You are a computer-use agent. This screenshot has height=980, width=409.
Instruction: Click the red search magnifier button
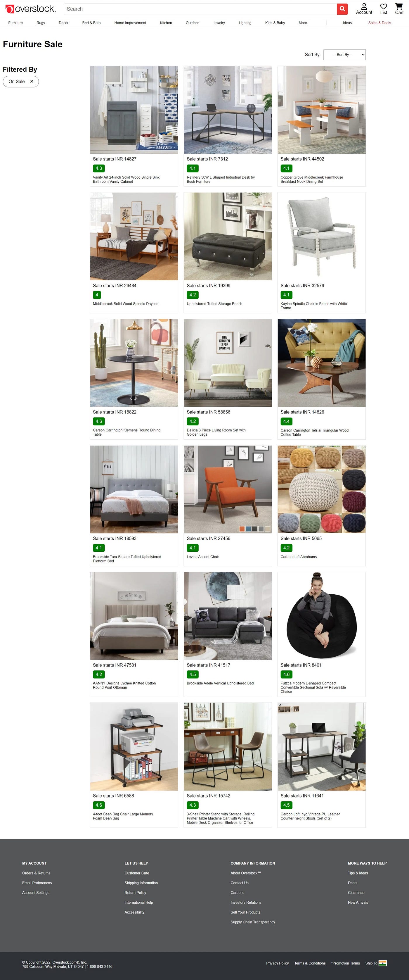342,9
